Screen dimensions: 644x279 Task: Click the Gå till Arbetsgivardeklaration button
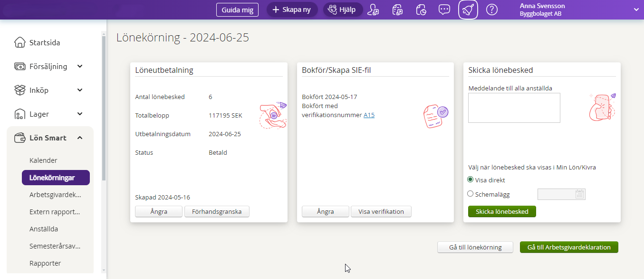(569, 247)
